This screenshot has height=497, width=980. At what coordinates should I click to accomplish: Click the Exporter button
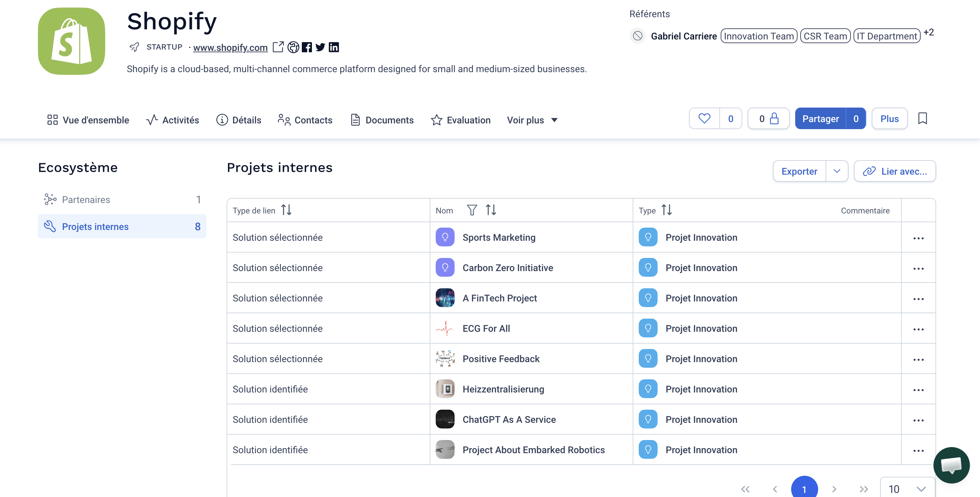click(799, 171)
